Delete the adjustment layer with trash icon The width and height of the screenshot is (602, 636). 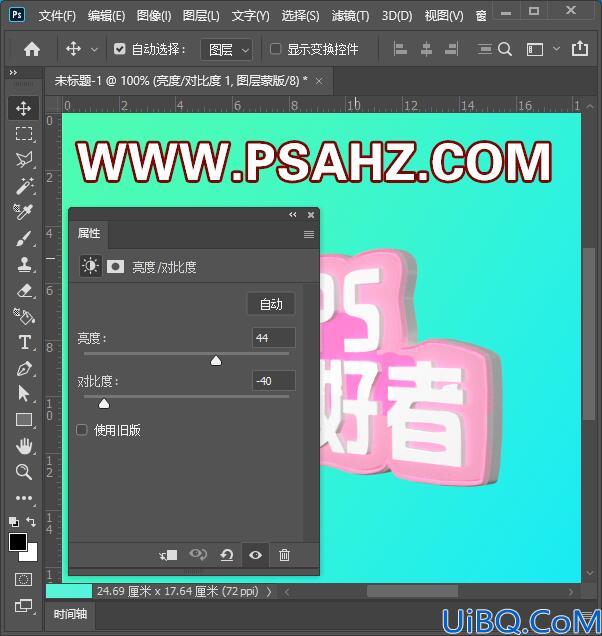point(284,555)
